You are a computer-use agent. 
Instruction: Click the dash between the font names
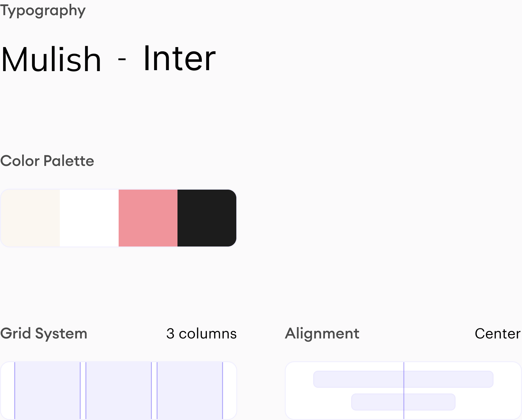click(122, 59)
